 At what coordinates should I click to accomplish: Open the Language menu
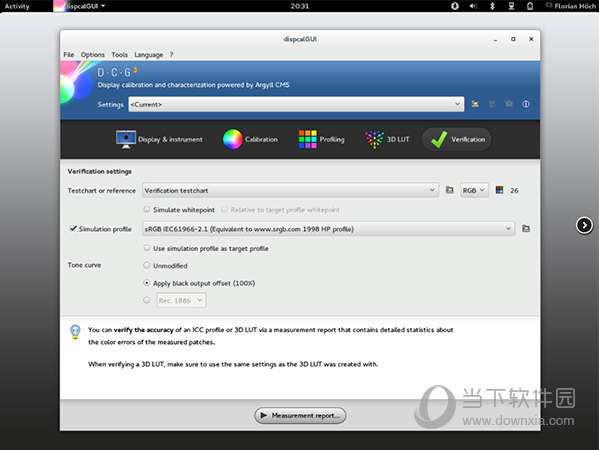click(x=149, y=55)
